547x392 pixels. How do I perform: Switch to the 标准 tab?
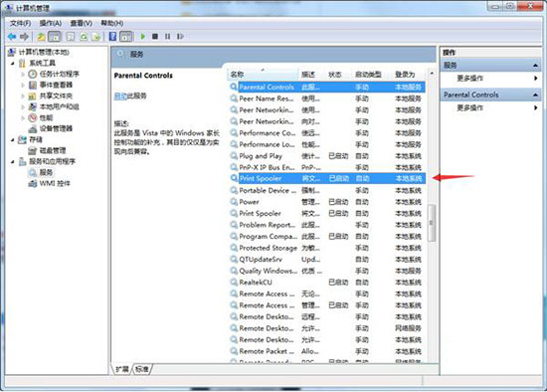pos(142,369)
